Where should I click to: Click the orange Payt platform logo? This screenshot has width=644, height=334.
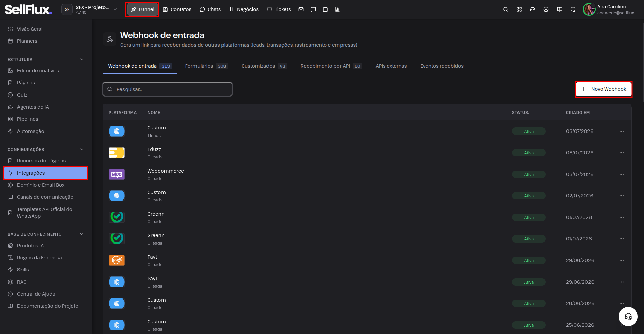(x=117, y=260)
